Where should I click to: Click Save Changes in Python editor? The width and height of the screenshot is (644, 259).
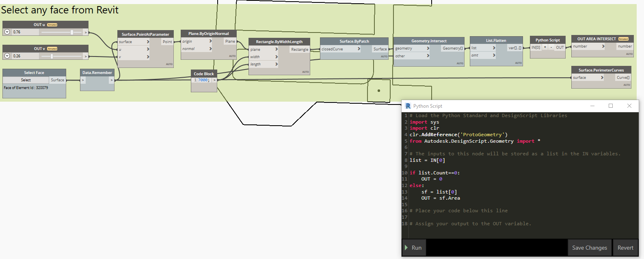point(590,248)
